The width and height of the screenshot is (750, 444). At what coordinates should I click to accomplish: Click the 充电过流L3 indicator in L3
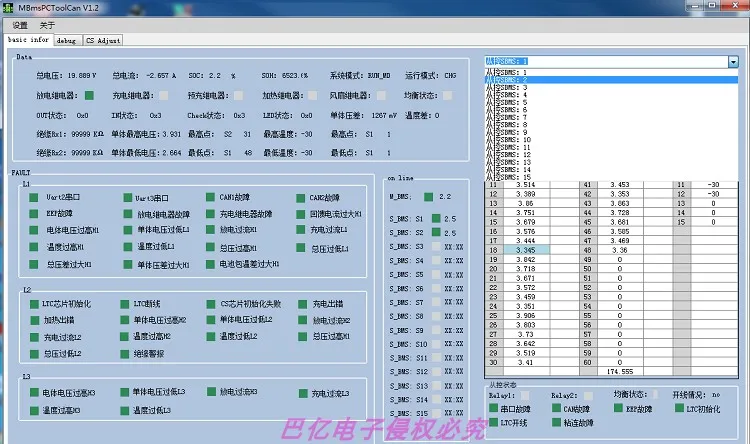coord(303,394)
